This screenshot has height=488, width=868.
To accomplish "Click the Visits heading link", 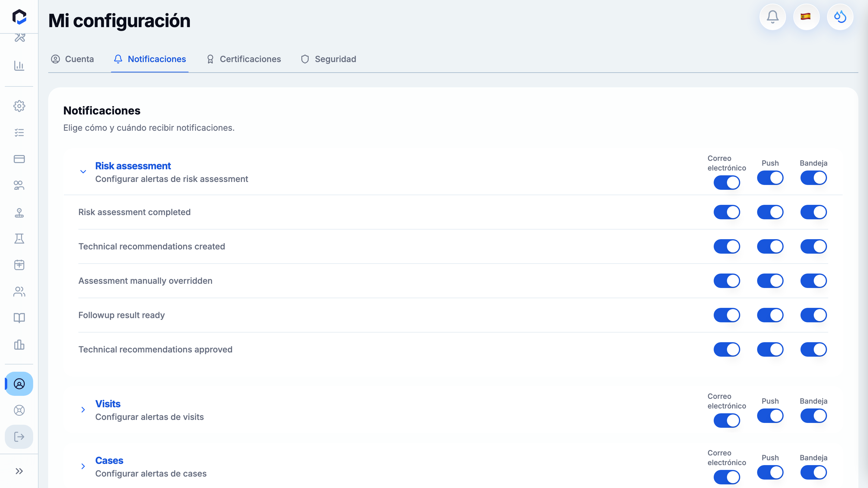I will 108,404.
